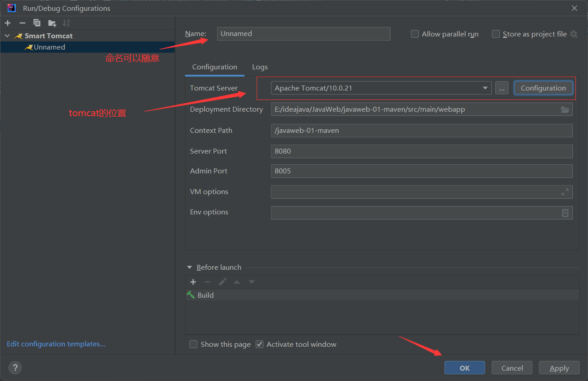Confirm the dialog with OK
This screenshot has height=381, width=588.
(x=465, y=368)
